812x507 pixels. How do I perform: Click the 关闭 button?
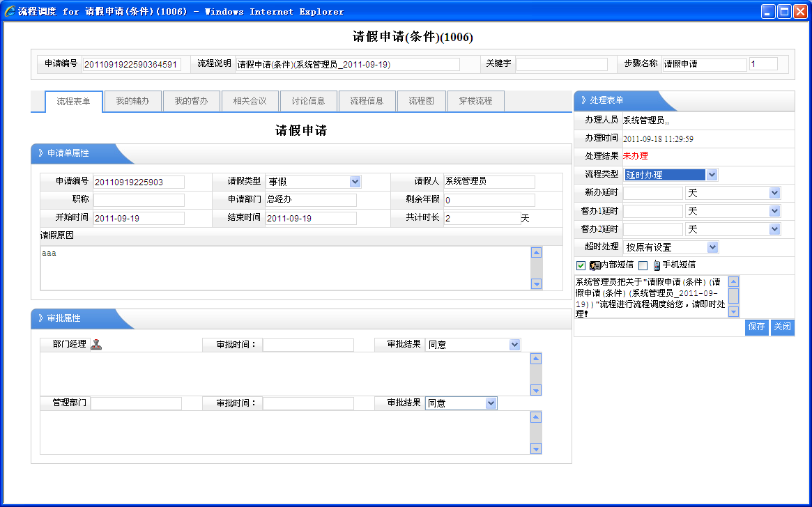(782, 327)
